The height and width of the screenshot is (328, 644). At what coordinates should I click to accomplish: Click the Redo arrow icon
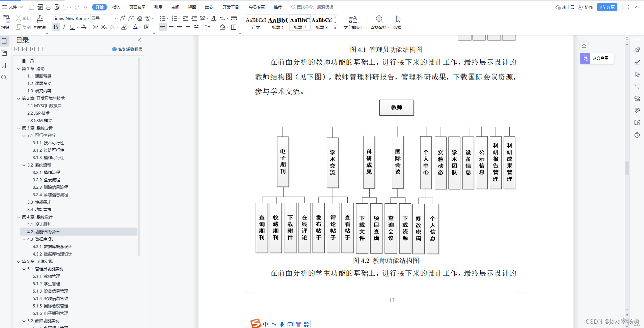(77, 7)
